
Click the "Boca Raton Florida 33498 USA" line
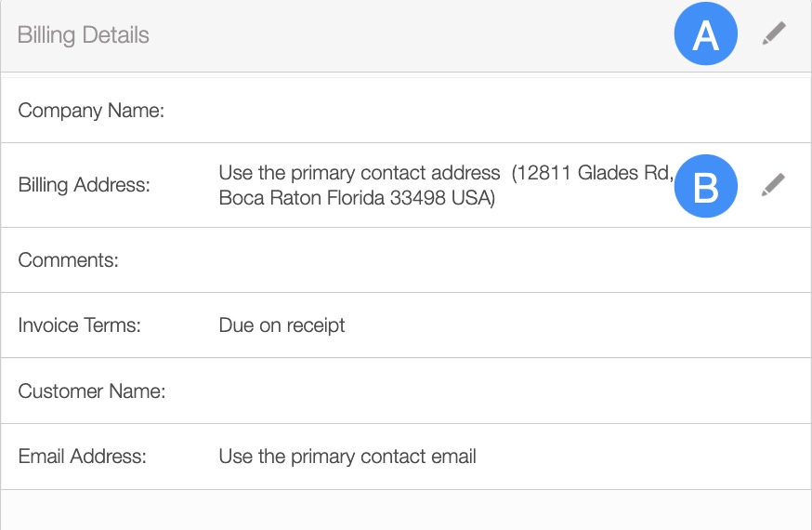[x=357, y=198]
